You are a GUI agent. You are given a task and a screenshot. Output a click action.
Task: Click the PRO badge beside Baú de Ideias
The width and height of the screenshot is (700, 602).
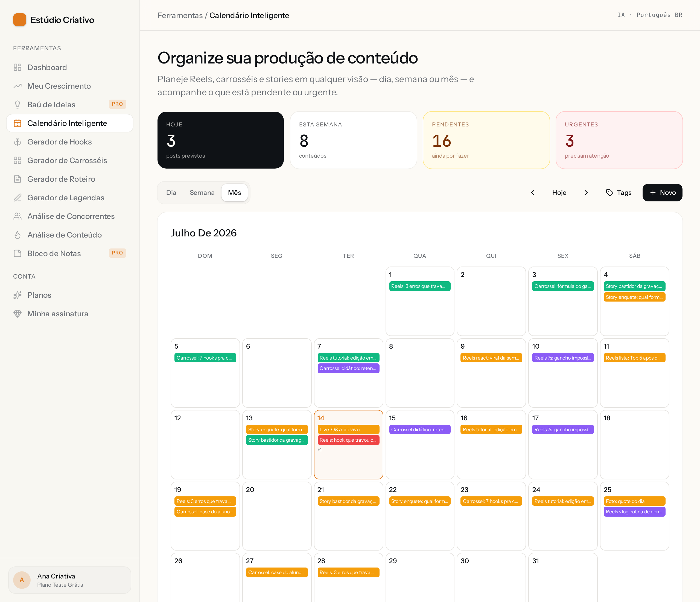(117, 104)
